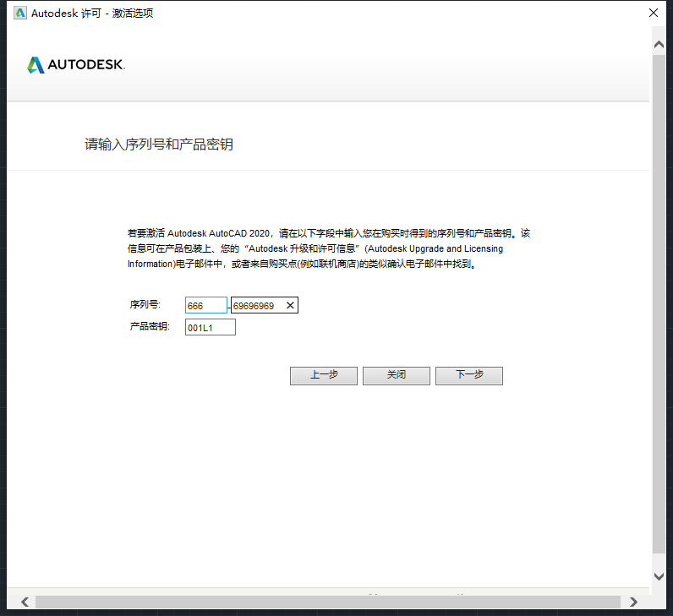Focus the serial number prefix field containing 666
The height and width of the screenshot is (616, 673).
pyautogui.click(x=205, y=306)
